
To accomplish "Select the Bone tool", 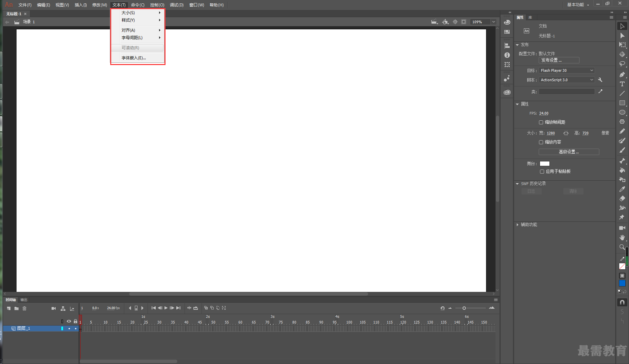I will 622,161.
